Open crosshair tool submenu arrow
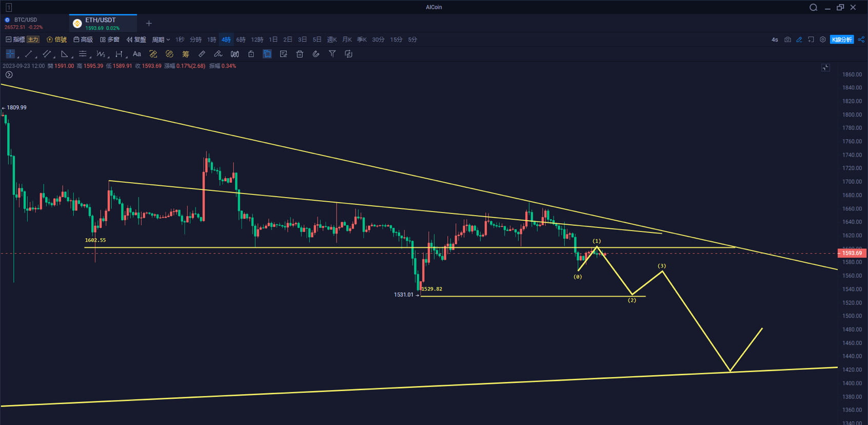Viewport: 868px width, 425px height. (17, 56)
